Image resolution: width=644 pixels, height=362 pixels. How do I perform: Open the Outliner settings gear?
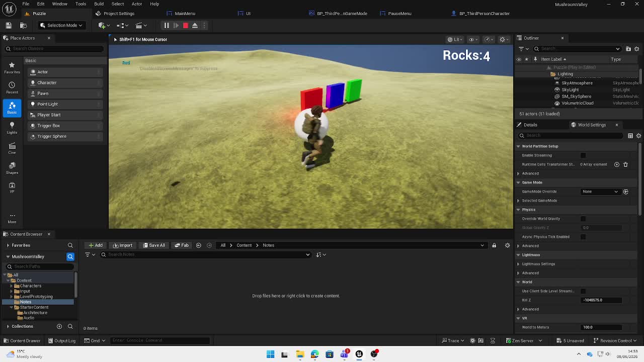click(637, 49)
